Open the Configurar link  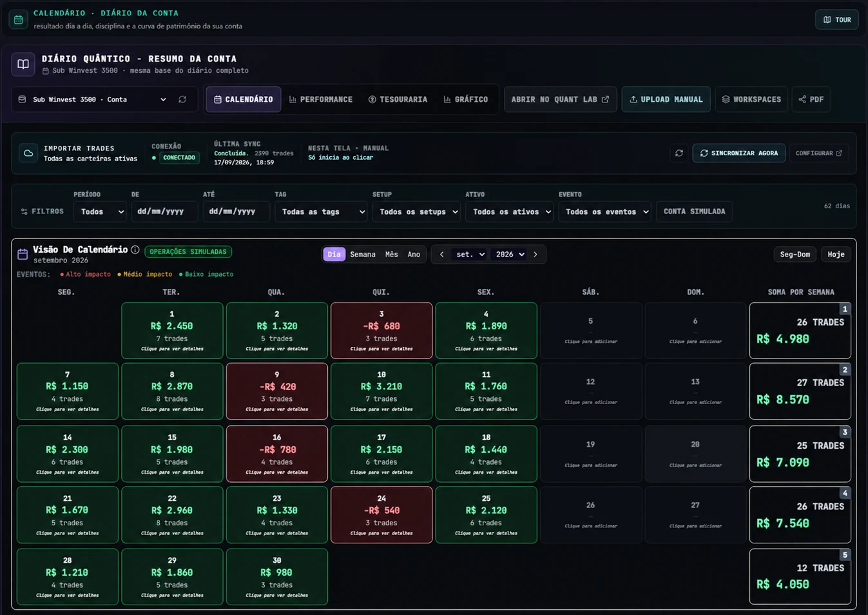click(x=818, y=153)
